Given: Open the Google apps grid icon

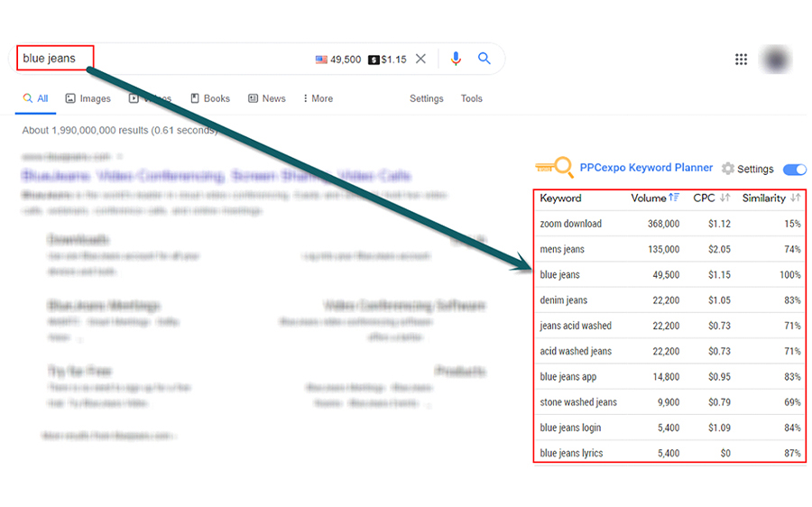Looking at the screenshot, I should pyautogui.click(x=741, y=59).
